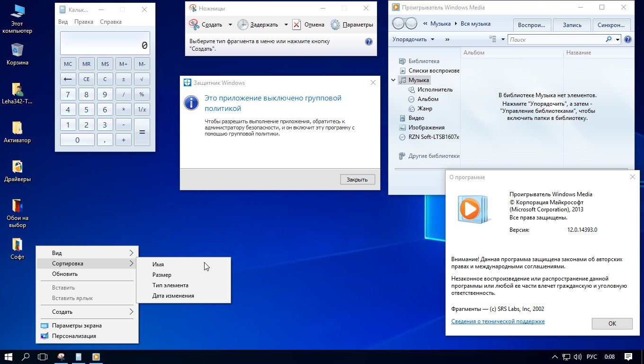Click the Поиск search field in Media Player
The image size is (644, 364).
tap(556, 39)
